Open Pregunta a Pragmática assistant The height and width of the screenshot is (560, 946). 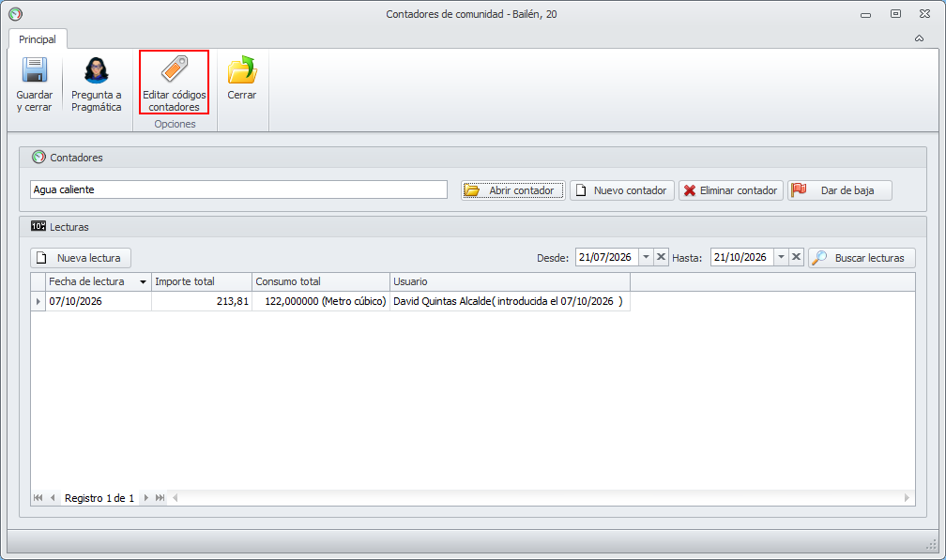point(97,84)
